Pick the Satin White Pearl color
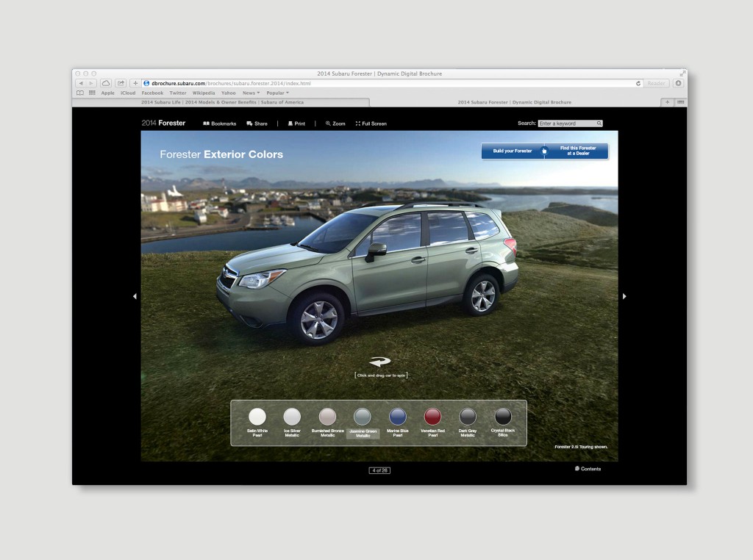The image size is (753, 560). tap(257, 417)
